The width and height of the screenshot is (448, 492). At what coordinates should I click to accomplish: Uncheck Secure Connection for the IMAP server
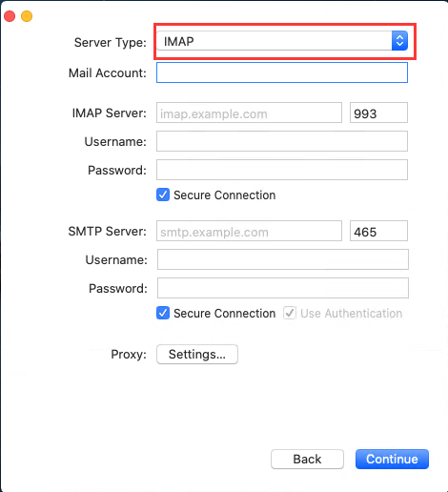(163, 195)
